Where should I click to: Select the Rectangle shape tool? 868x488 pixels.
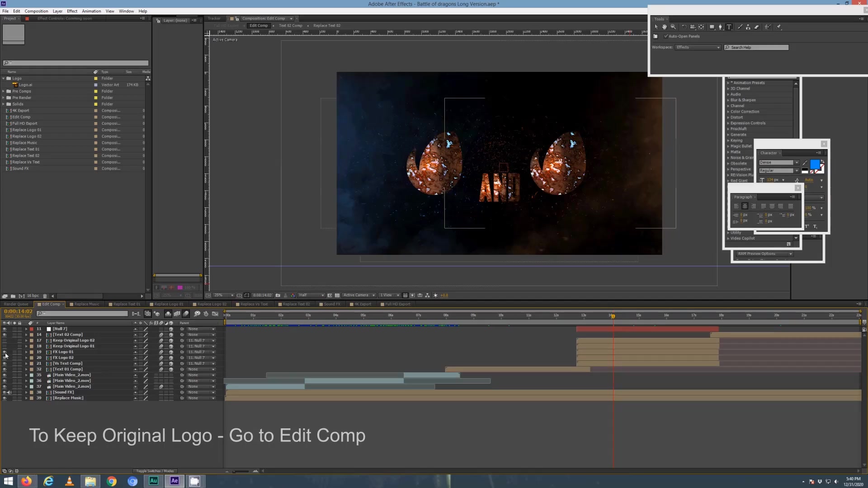712,27
